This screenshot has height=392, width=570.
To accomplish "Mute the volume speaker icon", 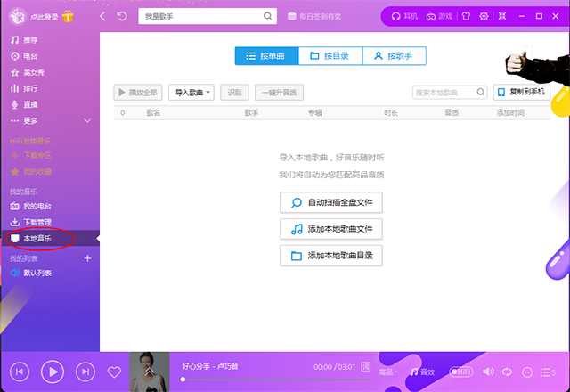I will click(x=488, y=372).
